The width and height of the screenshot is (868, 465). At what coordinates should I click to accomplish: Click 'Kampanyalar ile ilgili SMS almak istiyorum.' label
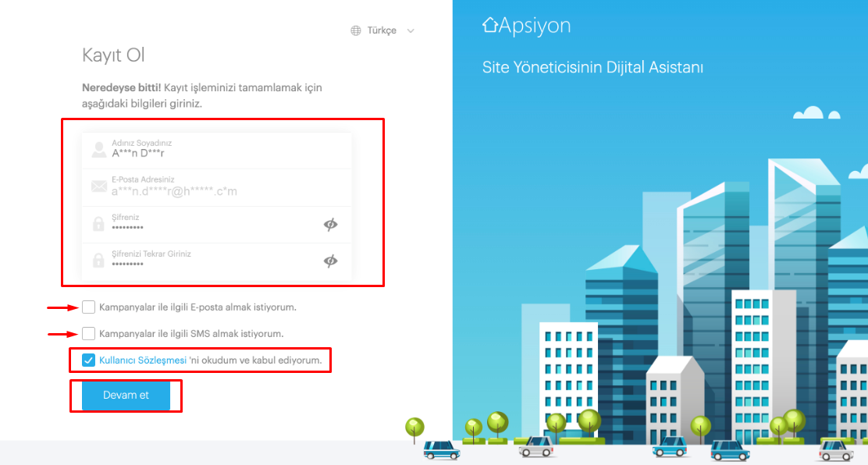(191, 334)
